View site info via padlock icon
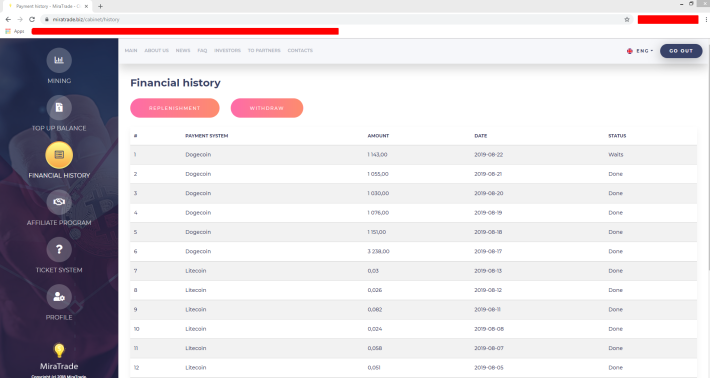Image resolution: width=710 pixels, height=378 pixels. (x=46, y=19)
